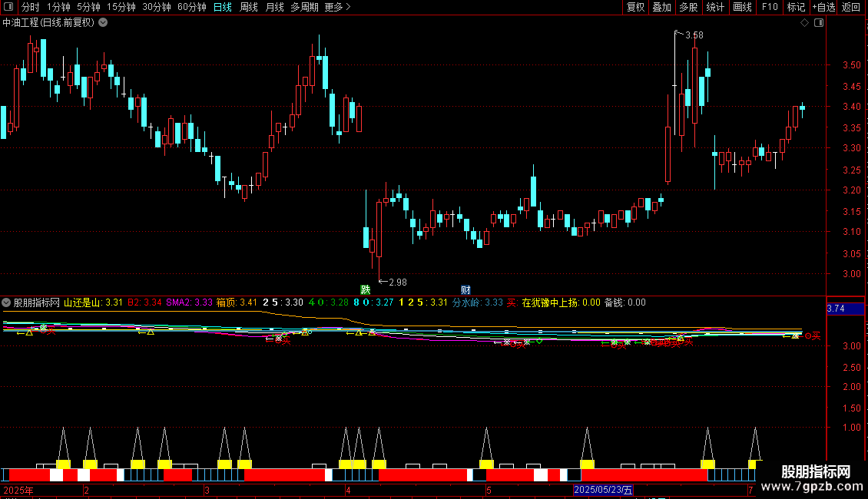Click the 3.50 price axis label
868x499 pixels.
[851, 64]
